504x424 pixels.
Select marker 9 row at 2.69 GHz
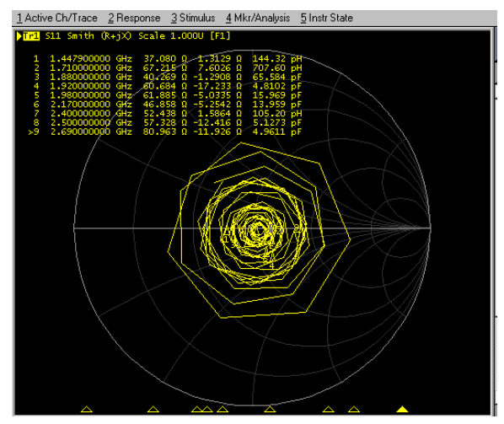tap(165, 131)
